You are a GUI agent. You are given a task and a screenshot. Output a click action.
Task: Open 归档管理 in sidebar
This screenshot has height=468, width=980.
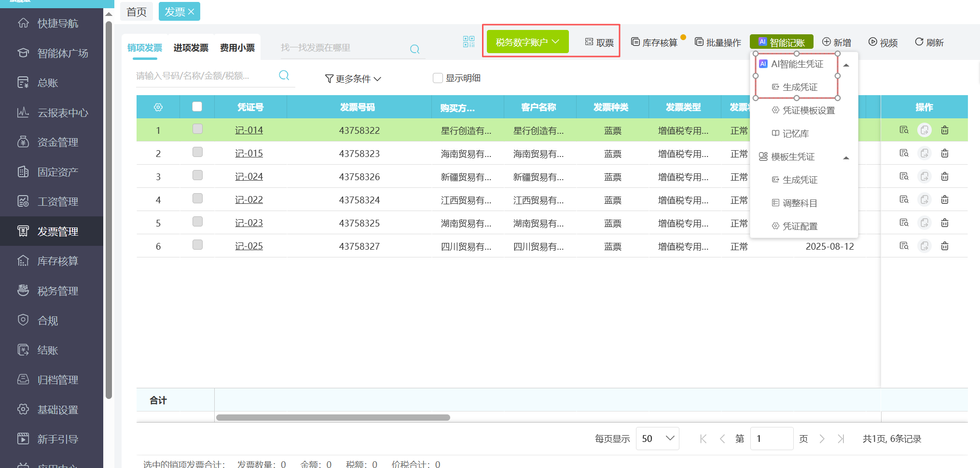52,380
